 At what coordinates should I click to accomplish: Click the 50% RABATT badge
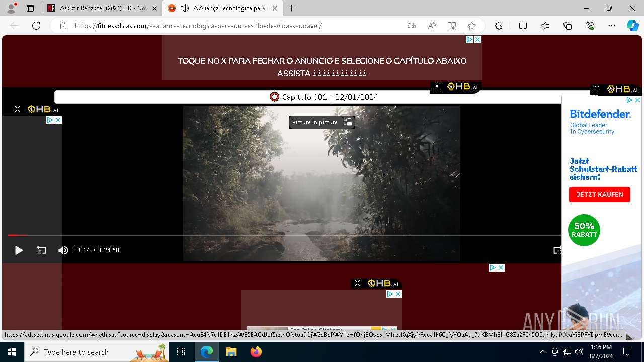click(584, 230)
